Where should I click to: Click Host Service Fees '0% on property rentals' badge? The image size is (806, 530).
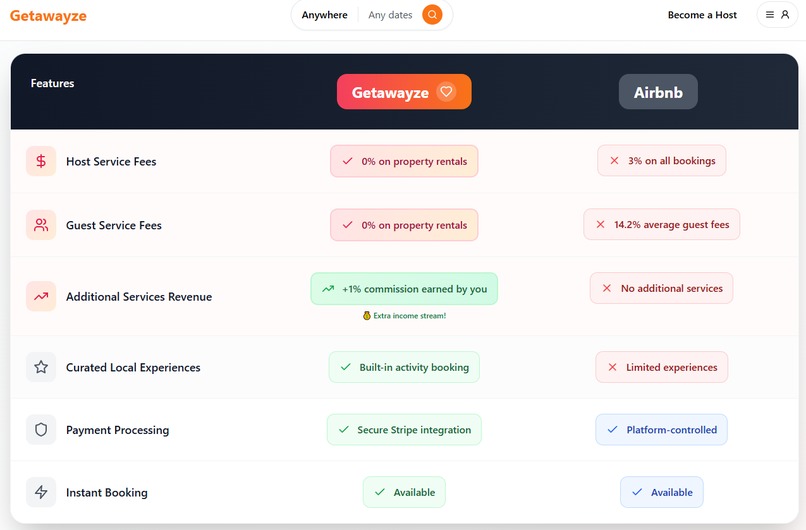click(x=404, y=161)
